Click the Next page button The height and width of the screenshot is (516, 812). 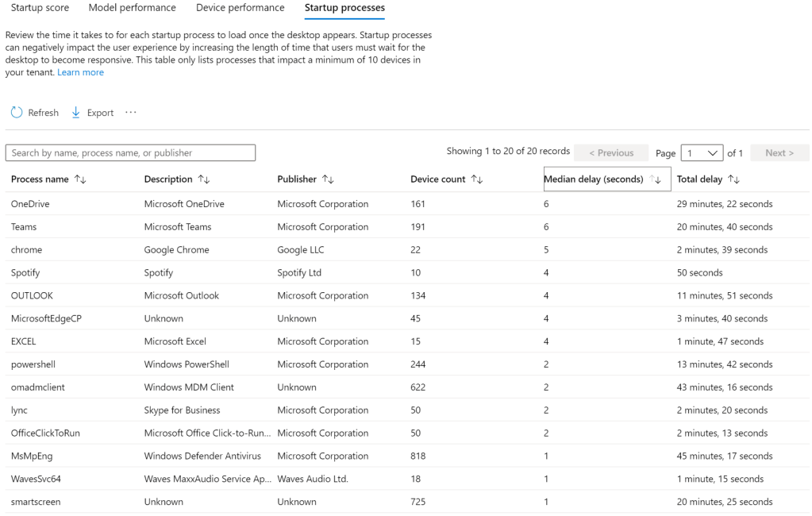[x=779, y=153]
